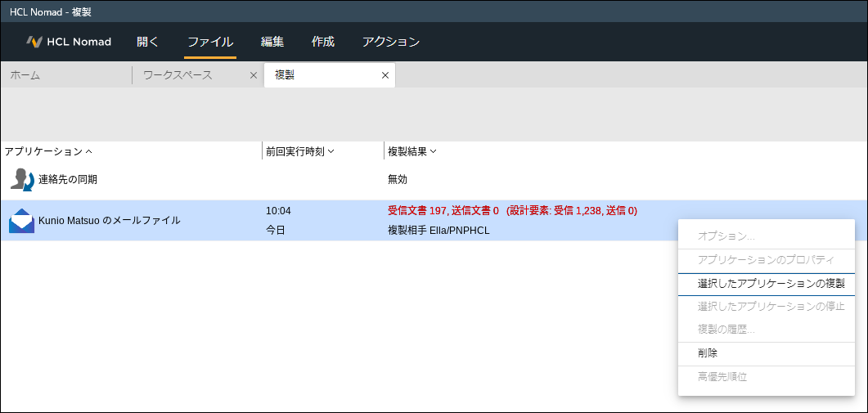Click the contacts sync (連絡先の同期) icon
The height and width of the screenshot is (413, 868).
click(22, 179)
